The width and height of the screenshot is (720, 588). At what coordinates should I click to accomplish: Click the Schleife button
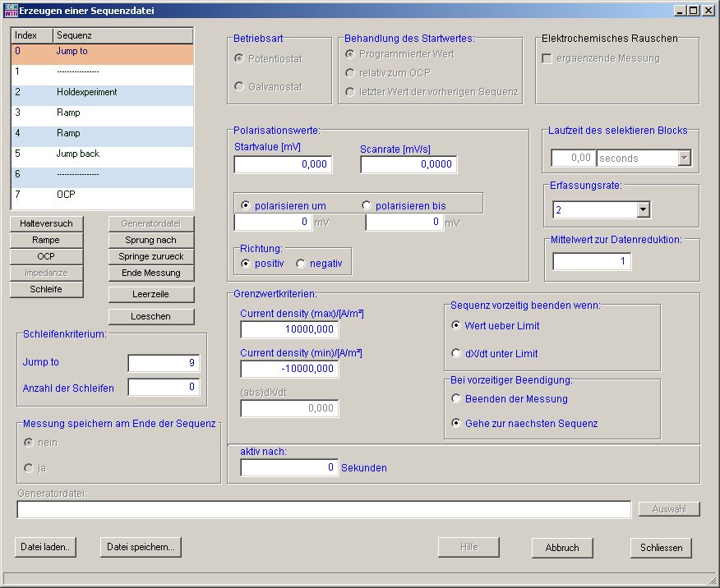coord(46,289)
